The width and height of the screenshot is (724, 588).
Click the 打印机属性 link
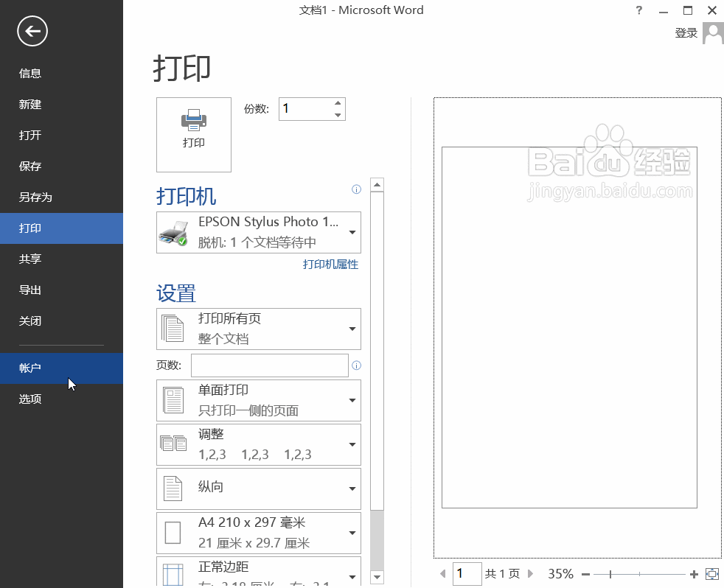coord(330,265)
